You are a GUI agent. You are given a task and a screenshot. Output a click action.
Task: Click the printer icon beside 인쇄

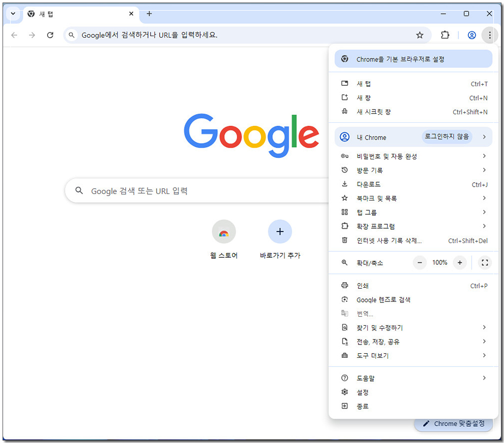(x=345, y=285)
